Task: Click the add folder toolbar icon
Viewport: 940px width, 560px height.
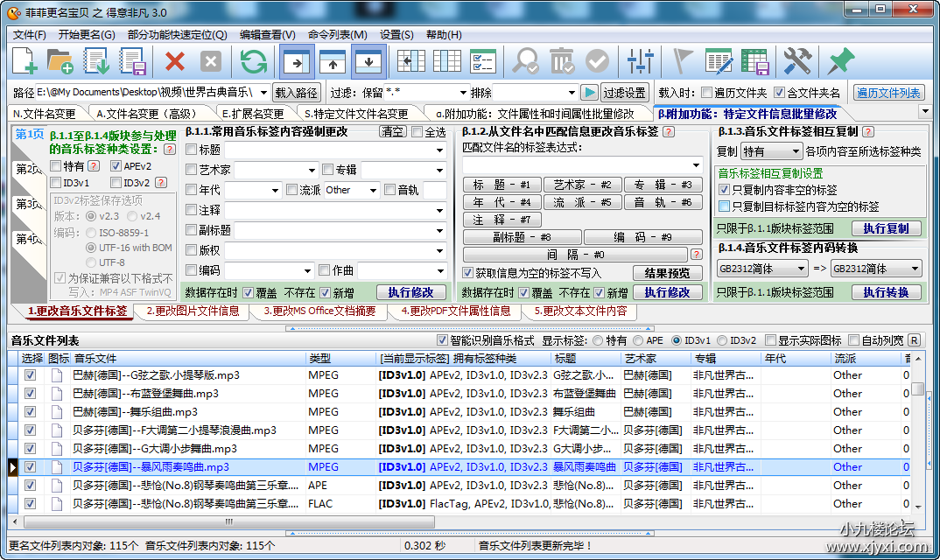Action: pyautogui.click(x=60, y=61)
